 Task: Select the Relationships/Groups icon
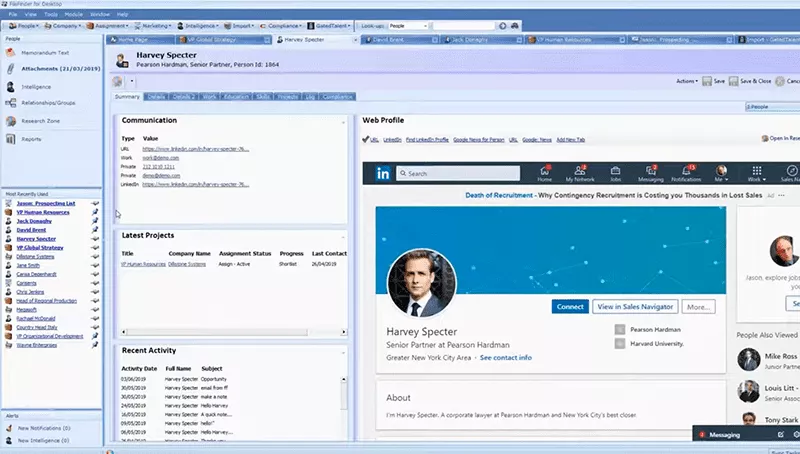pos(10,103)
